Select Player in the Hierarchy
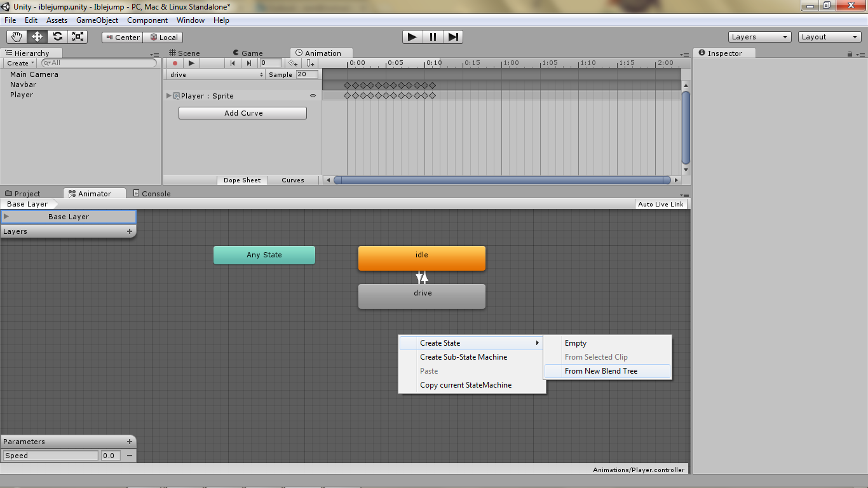Screen dimensions: 868x488 [22, 95]
